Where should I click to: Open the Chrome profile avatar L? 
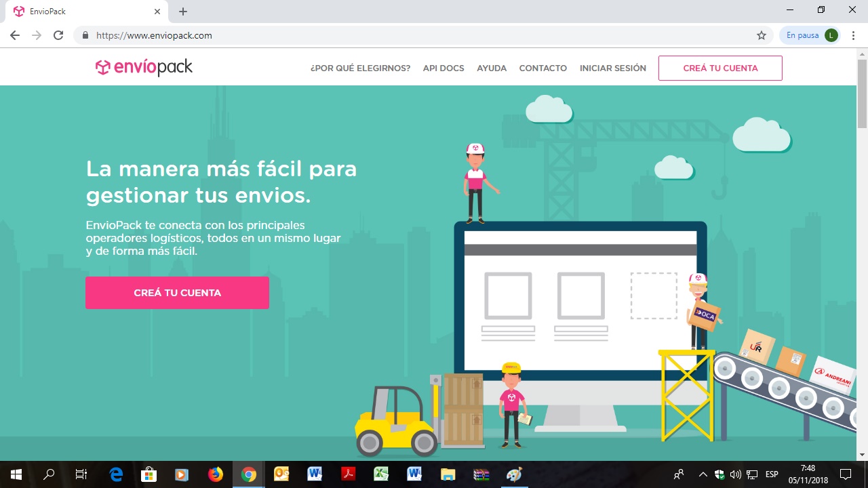831,35
